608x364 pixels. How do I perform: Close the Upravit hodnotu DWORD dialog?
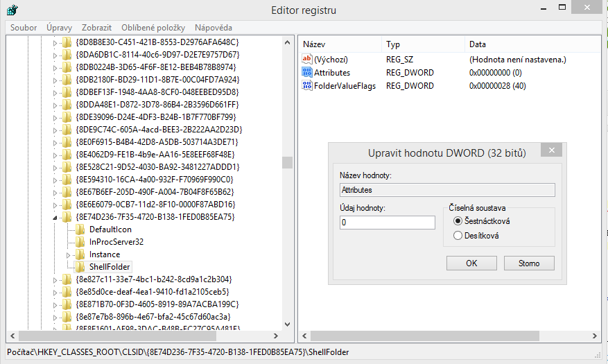[551, 150]
